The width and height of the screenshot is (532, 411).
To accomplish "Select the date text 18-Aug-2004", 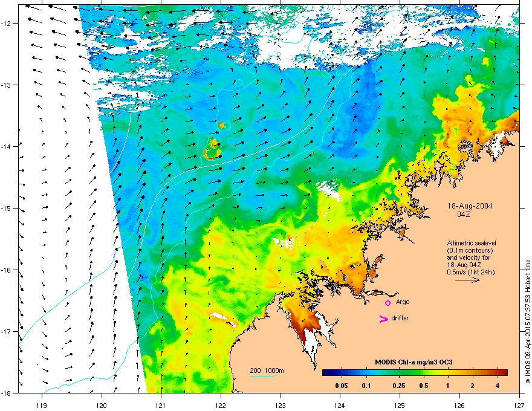I will [x=470, y=206].
